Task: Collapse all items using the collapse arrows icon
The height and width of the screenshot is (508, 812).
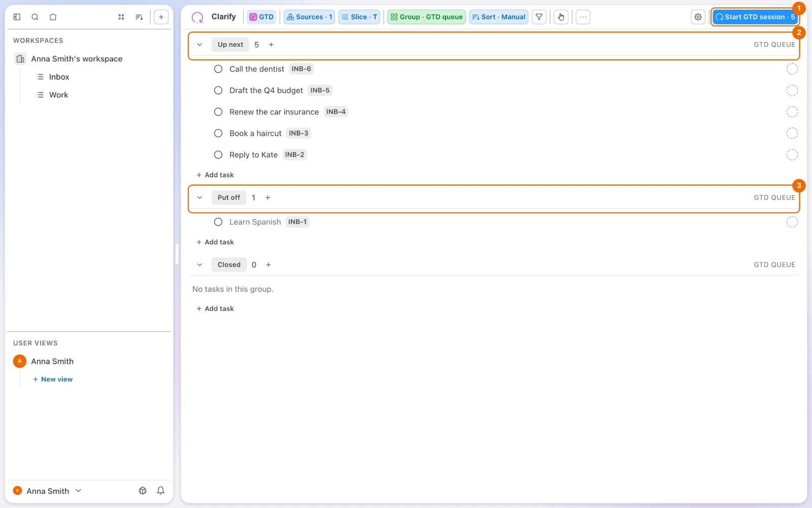Action: 121,17
